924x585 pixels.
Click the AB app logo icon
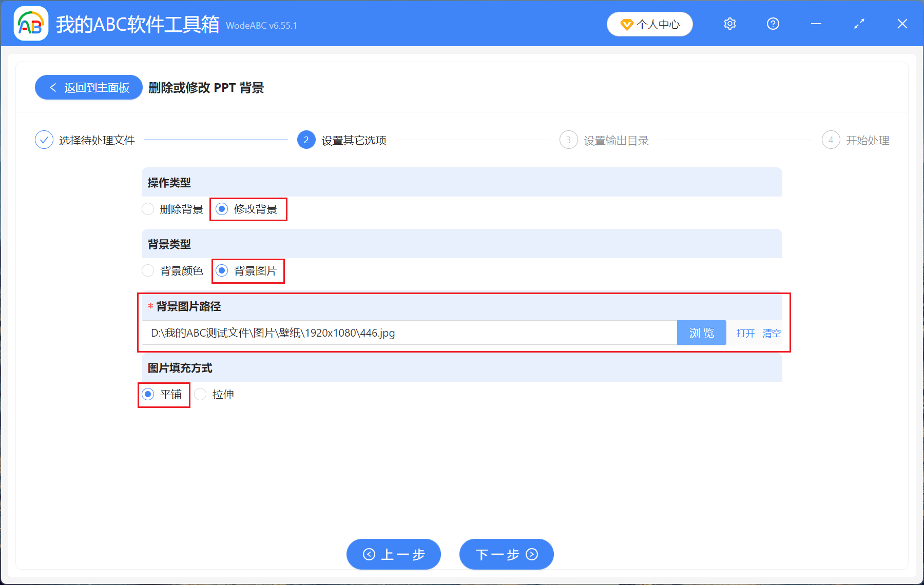point(31,24)
